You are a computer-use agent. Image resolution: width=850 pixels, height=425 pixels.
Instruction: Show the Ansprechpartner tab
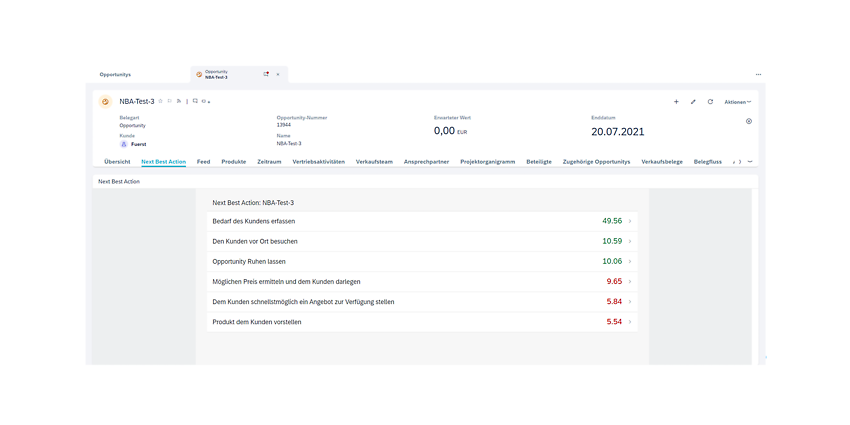pyautogui.click(x=426, y=162)
